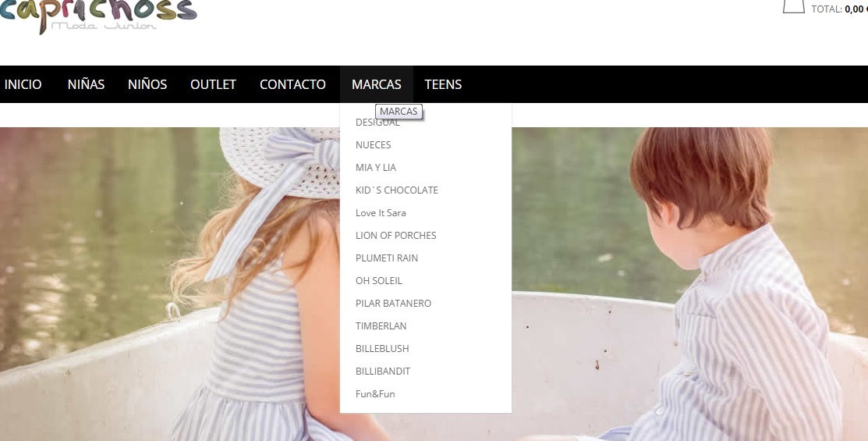Click the MARCAS menu item
The width and height of the screenshot is (868, 441).
(x=377, y=84)
